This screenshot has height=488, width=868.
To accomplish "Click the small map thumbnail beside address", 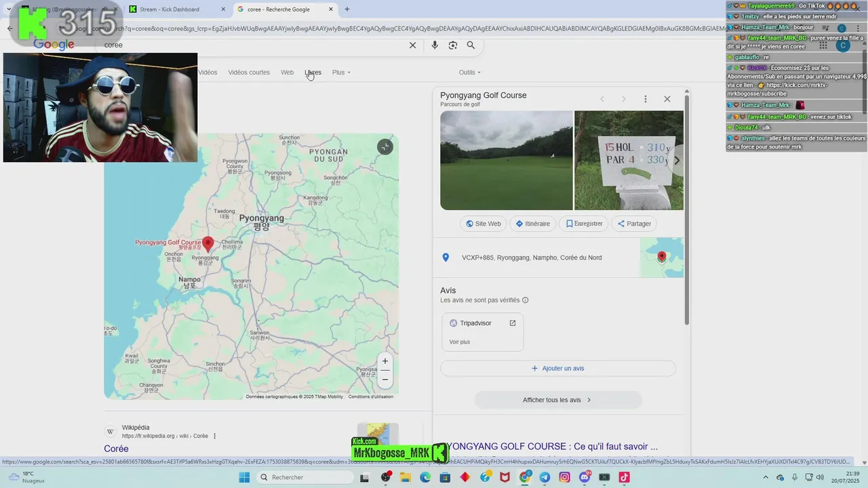I will click(x=662, y=258).
